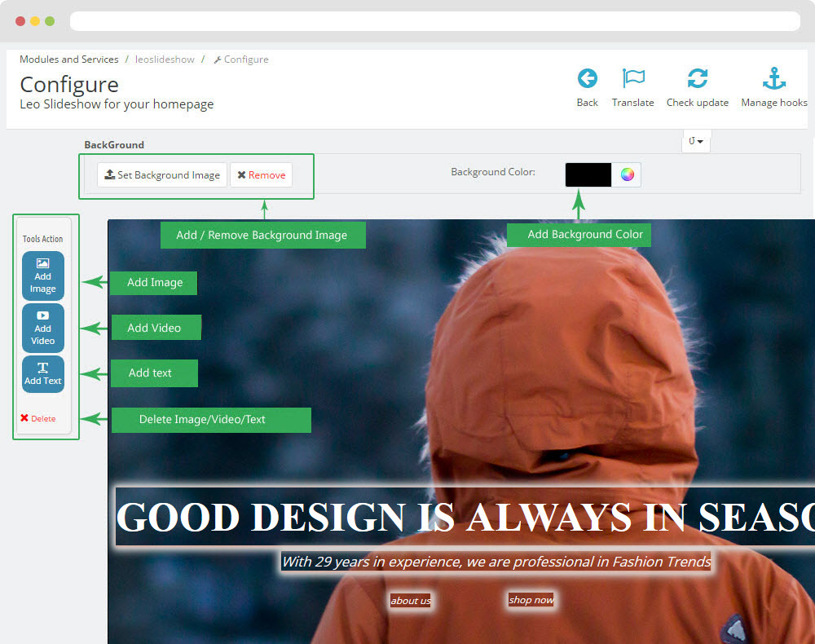Screen dimensions: 815x644
Task: Click the 'about us' slide button
Action: click(x=411, y=600)
